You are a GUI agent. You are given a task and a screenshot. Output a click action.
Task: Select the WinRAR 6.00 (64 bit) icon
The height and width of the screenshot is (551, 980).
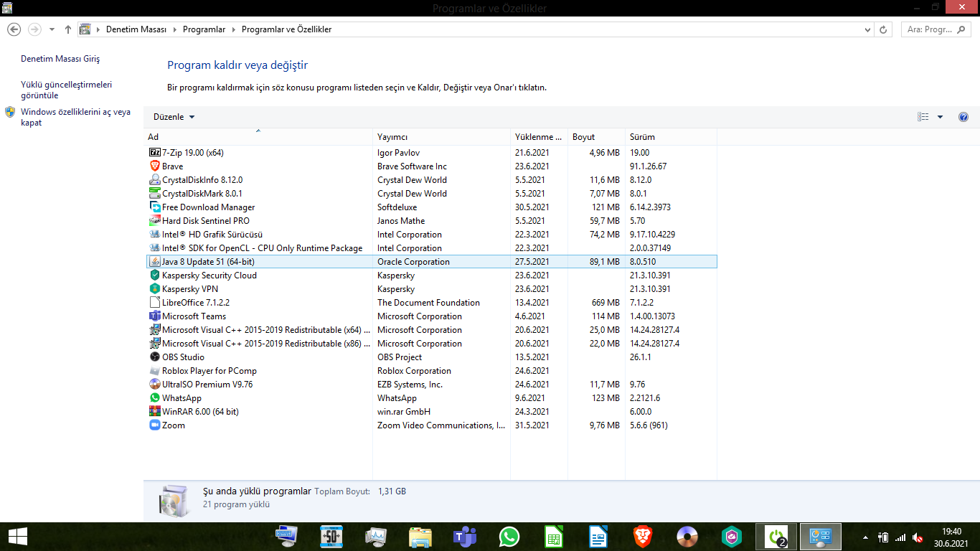pos(155,411)
